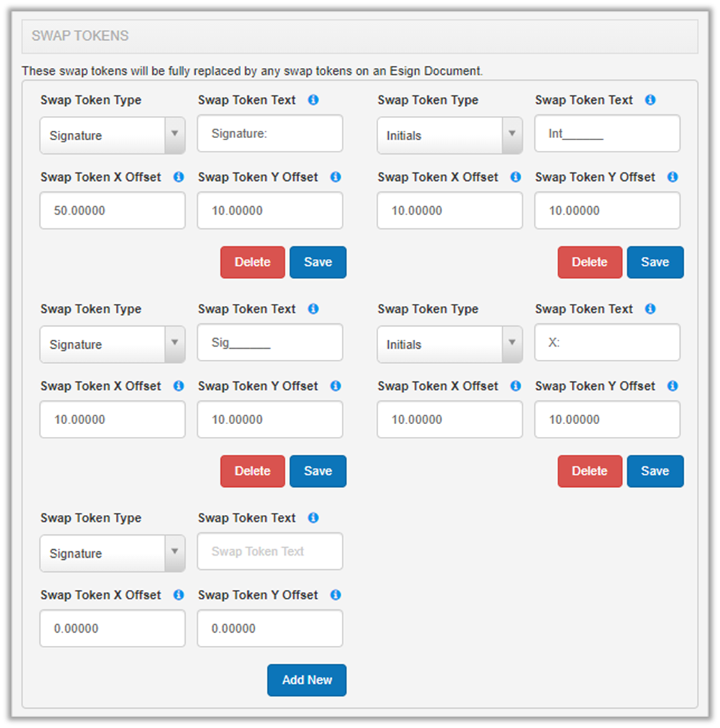Viewport: 720px width, 728px height.
Task: Delete the swap token with text 'Signature:'
Action: click(252, 262)
